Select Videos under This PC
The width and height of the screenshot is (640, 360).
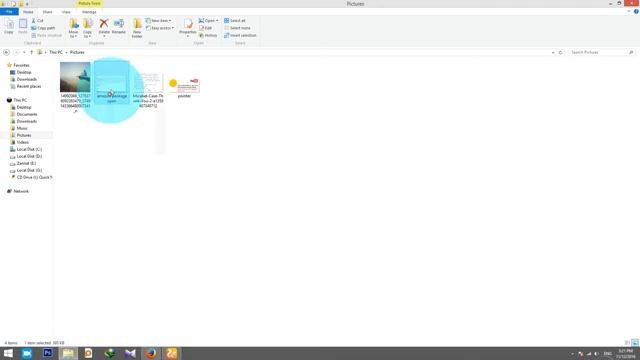(x=22, y=142)
